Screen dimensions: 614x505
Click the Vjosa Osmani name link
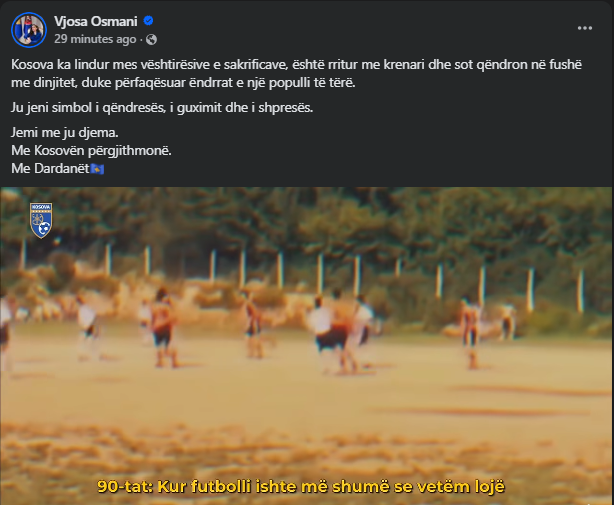click(x=96, y=21)
